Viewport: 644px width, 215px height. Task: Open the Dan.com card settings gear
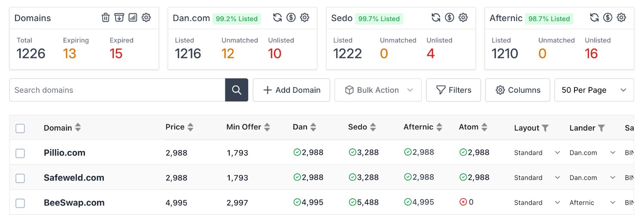(305, 18)
